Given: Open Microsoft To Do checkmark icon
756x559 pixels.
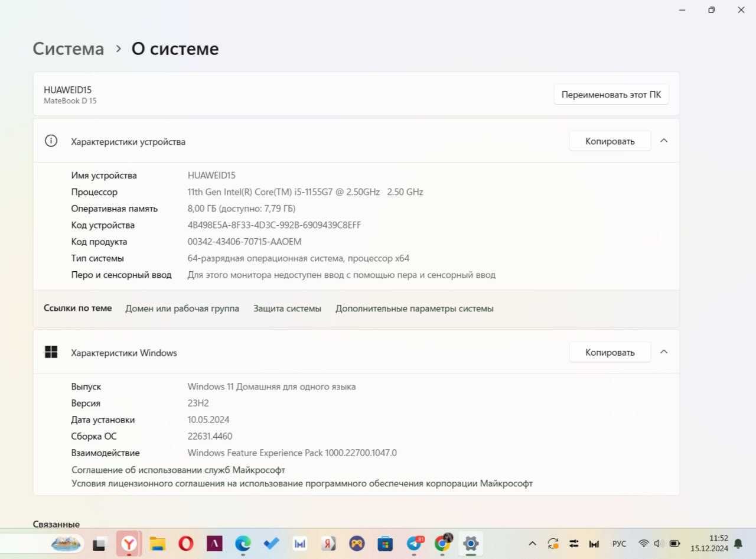Looking at the screenshot, I should [271, 544].
